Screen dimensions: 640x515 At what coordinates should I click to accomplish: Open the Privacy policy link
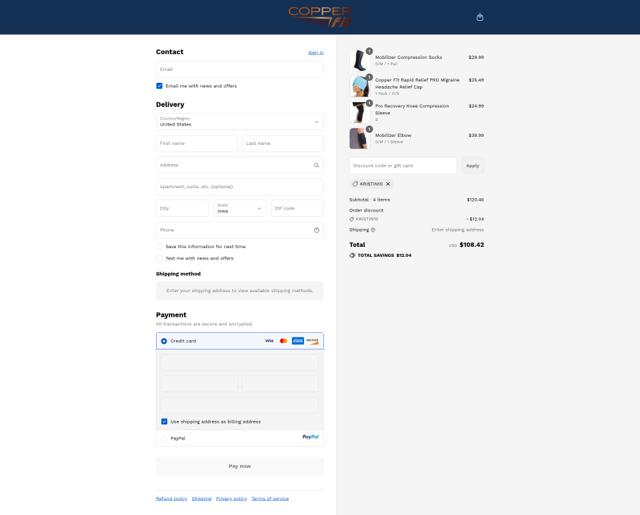tap(231, 499)
